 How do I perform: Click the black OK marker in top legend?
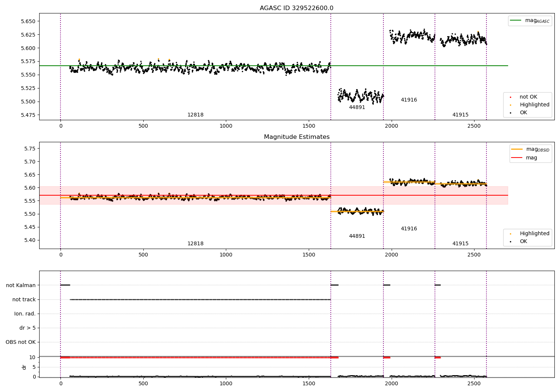[x=510, y=113]
